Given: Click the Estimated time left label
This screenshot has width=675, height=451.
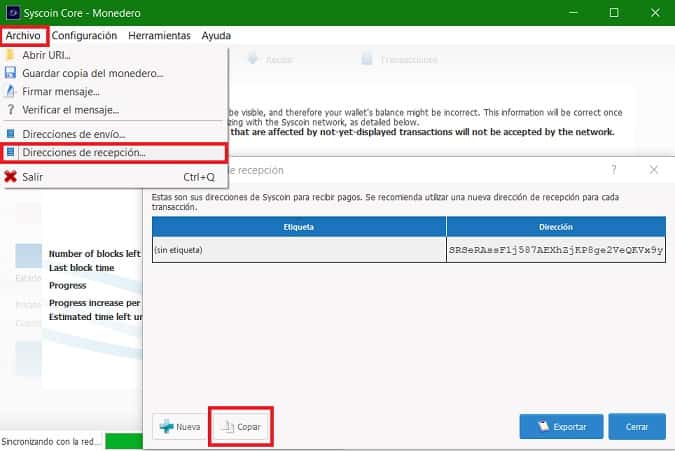Looking at the screenshot, I should [95, 317].
